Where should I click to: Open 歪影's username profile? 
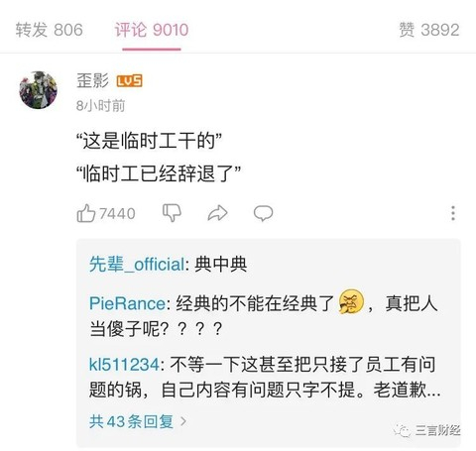(92, 80)
